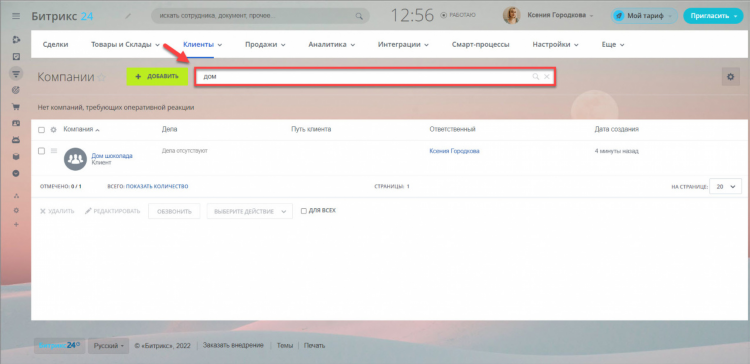Click the green ДОБАВИТЬ button

(157, 77)
